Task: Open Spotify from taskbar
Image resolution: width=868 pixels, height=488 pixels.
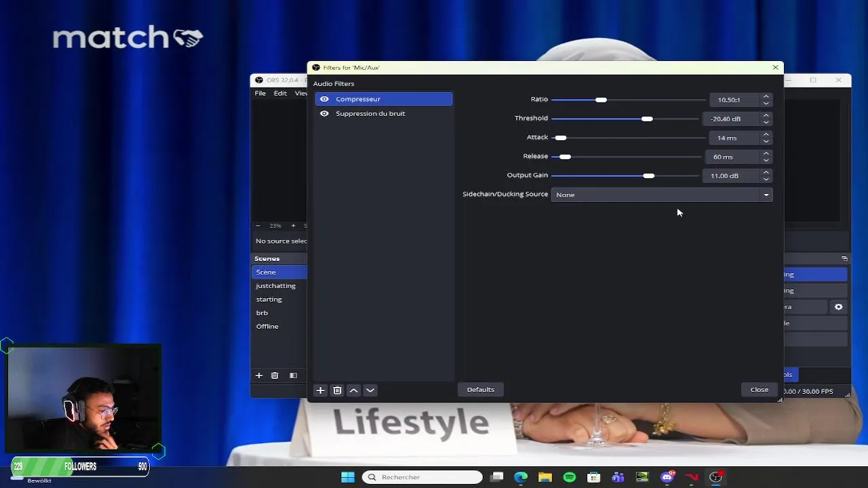Action: pyautogui.click(x=570, y=477)
